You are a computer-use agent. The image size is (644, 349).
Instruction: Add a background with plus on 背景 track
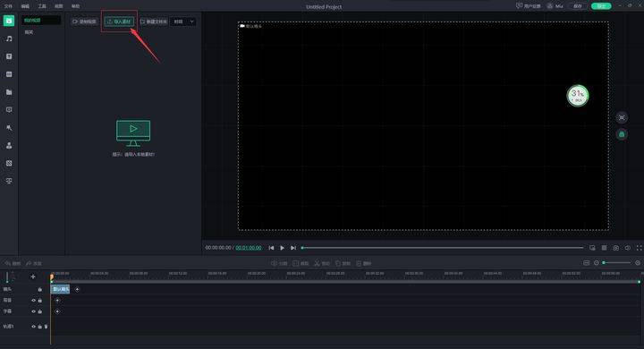pyautogui.click(x=57, y=301)
